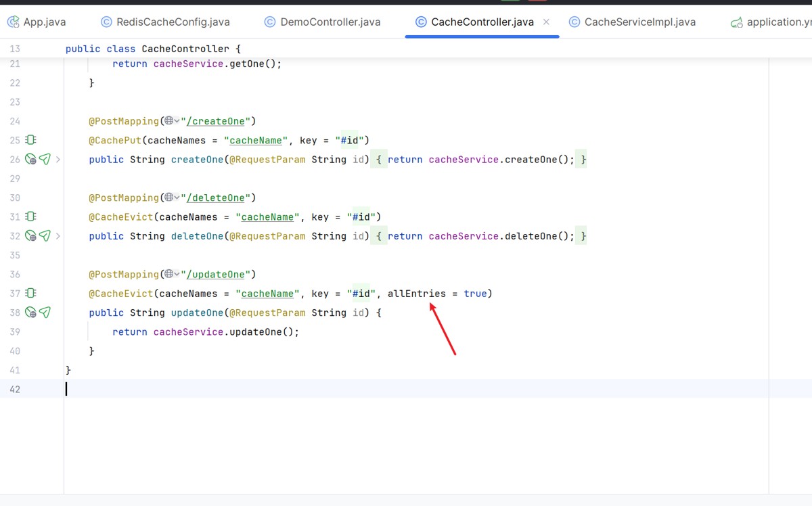Click "cacheName" on line 37's @CacheEvict
Screen dimensions: 812x506
click(x=267, y=293)
